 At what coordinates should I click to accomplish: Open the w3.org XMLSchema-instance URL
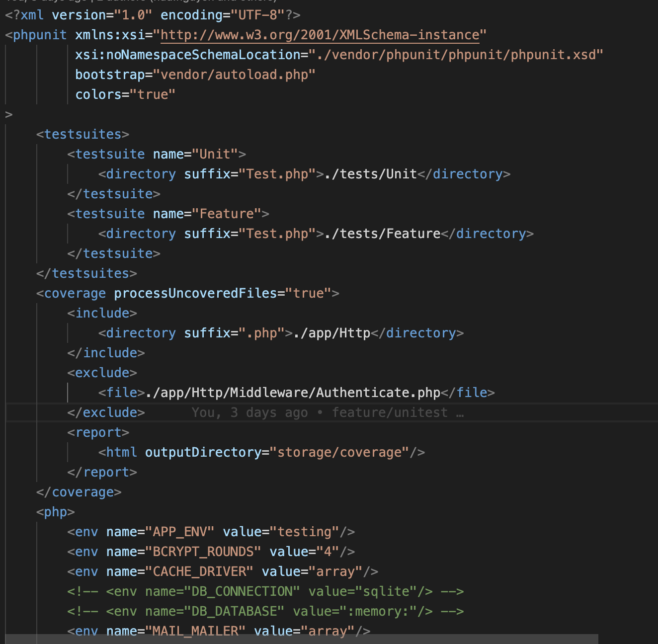[320, 35]
